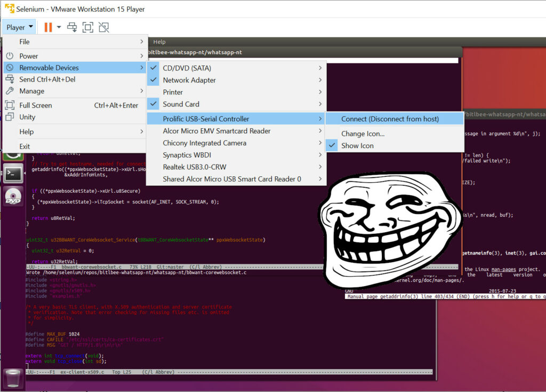Image resolution: width=546 pixels, height=392 pixels.
Task: Click the Help menu in the guest window
Action: click(x=159, y=42)
